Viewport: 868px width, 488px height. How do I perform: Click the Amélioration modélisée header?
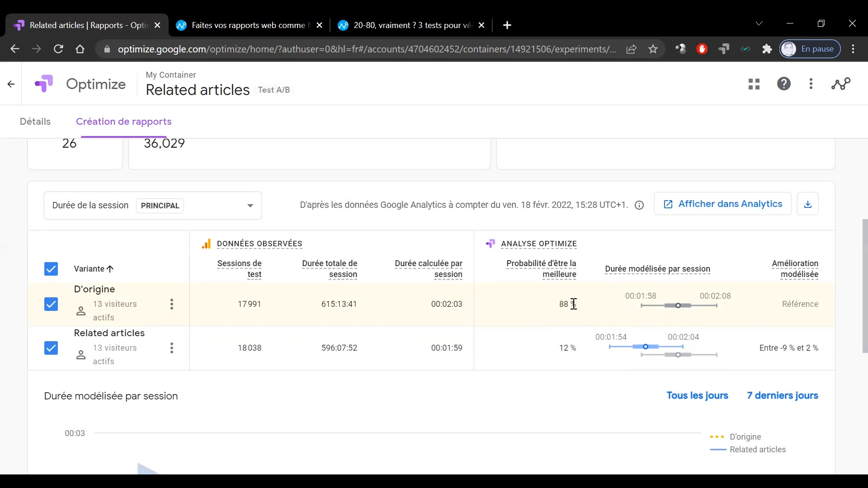pos(795,269)
